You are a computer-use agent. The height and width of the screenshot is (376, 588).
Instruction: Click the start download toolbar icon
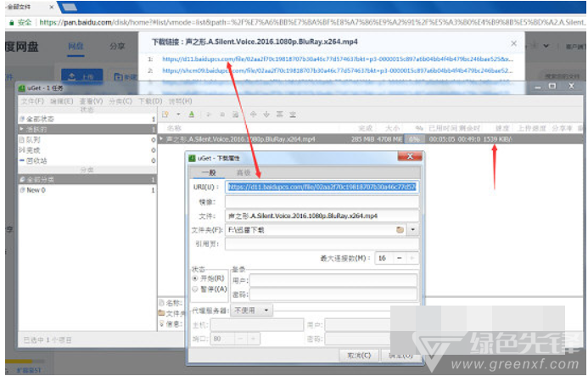[209, 115]
